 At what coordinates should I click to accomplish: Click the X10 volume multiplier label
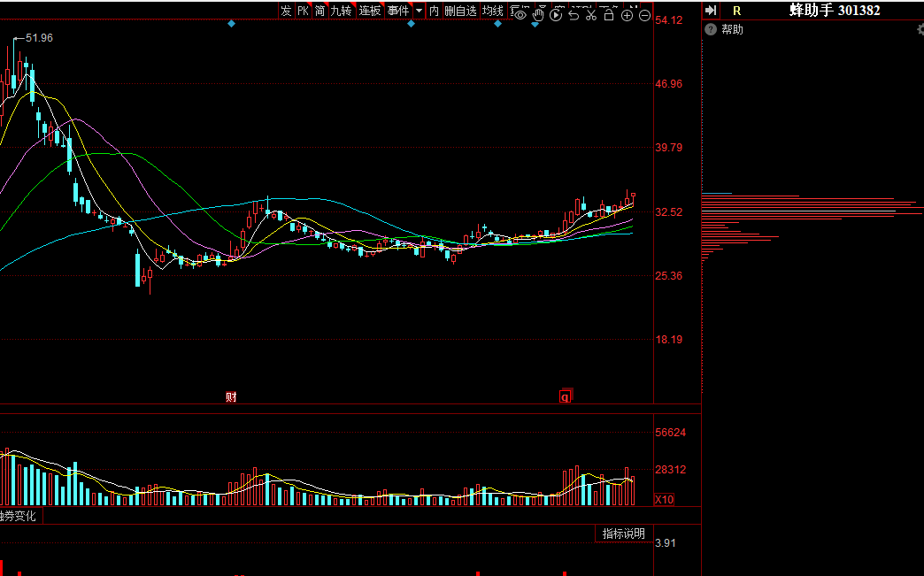[x=664, y=499]
